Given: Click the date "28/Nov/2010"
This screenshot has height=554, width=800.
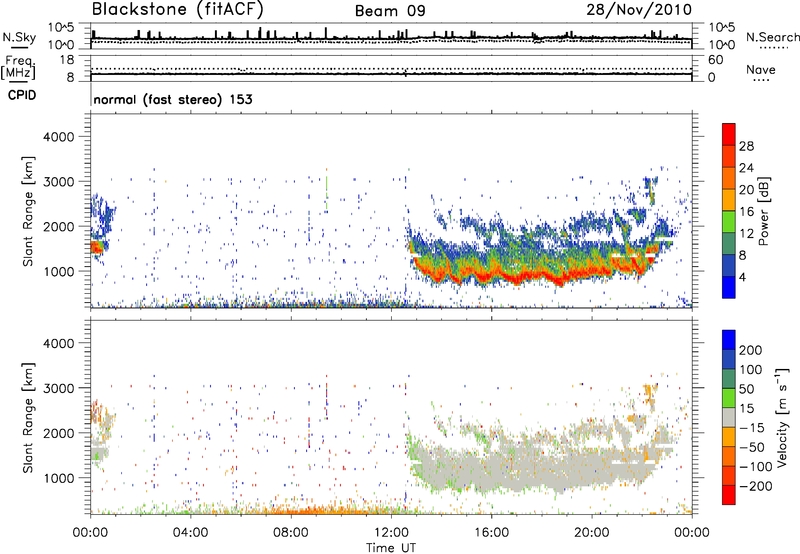Looking at the screenshot, I should [x=639, y=10].
